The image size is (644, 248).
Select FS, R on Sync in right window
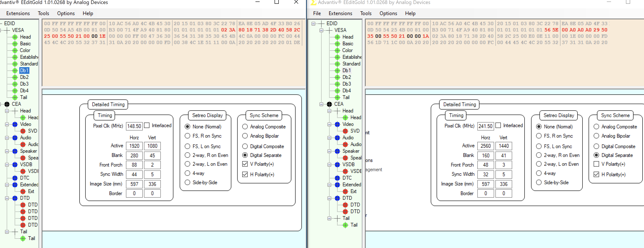(539, 136)
